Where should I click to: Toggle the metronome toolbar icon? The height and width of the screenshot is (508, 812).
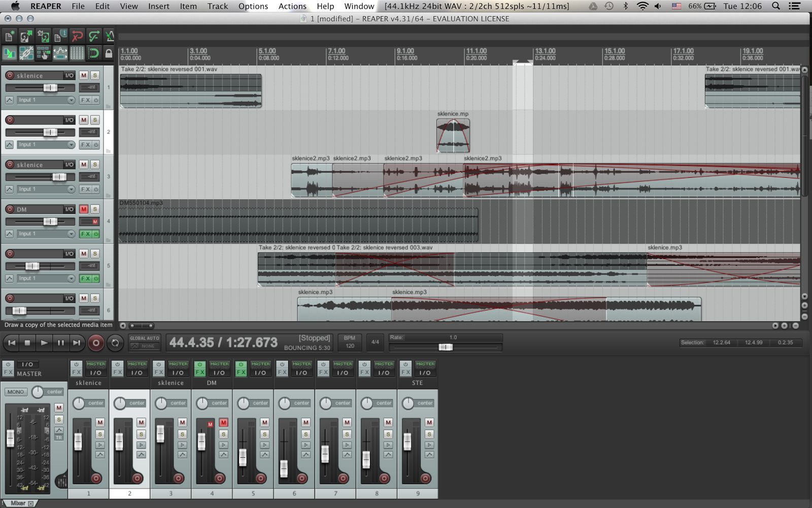click(x=109, y=37)
